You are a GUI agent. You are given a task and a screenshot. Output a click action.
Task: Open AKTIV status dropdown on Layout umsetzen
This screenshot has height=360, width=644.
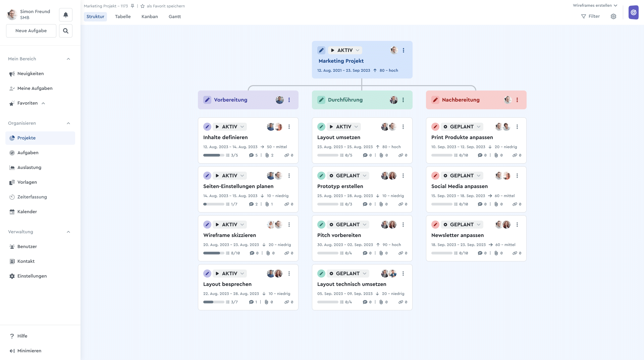[344, 127]
